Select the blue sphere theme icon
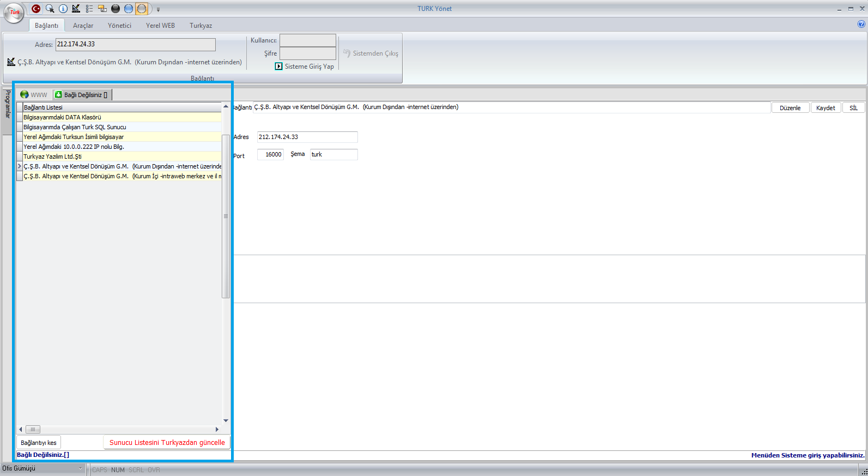 pyautogui.click(x=129, y=9)
